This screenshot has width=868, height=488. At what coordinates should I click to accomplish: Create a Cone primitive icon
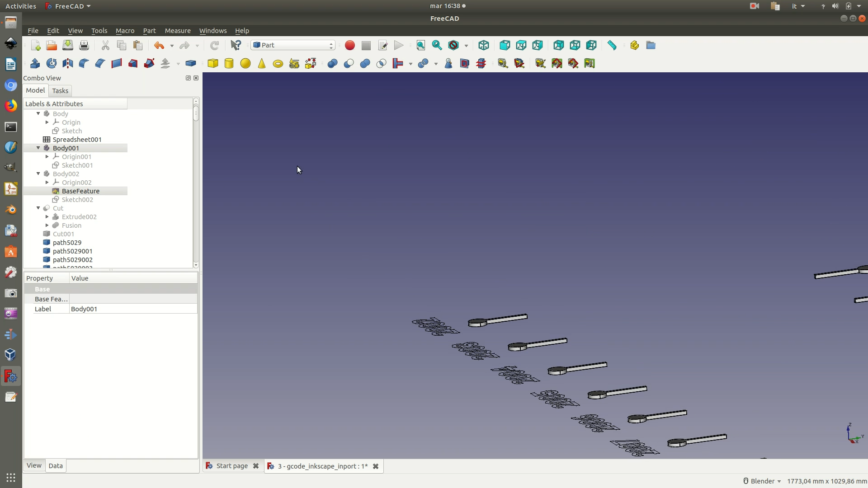point(262,63)
